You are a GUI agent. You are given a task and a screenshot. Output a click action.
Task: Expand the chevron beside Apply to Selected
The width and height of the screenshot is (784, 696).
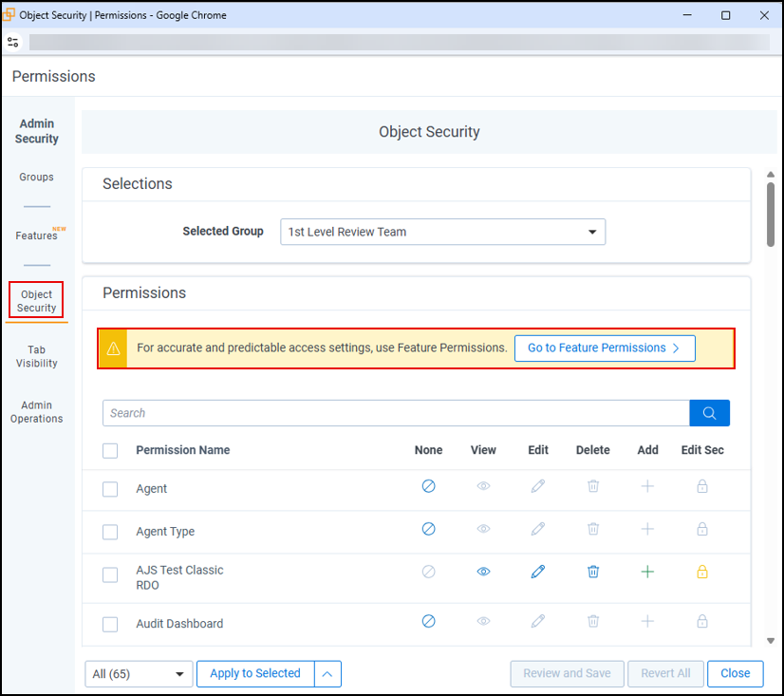coord(327,673)
